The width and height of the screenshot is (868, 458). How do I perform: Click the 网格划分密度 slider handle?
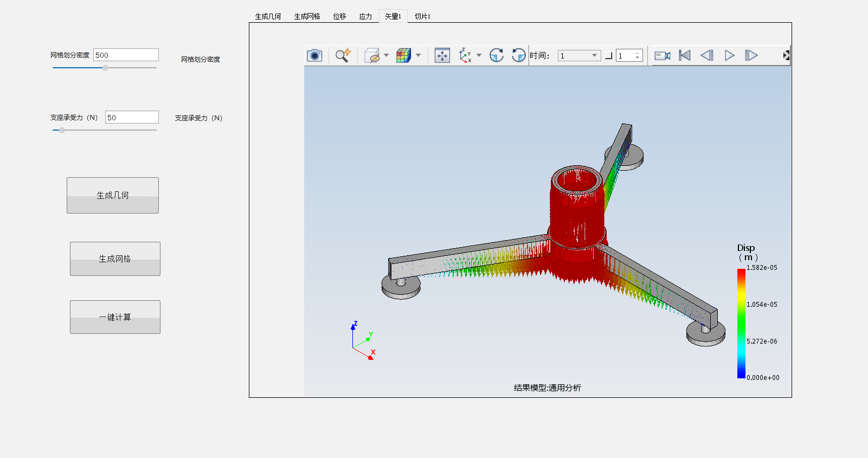point(105,68)
